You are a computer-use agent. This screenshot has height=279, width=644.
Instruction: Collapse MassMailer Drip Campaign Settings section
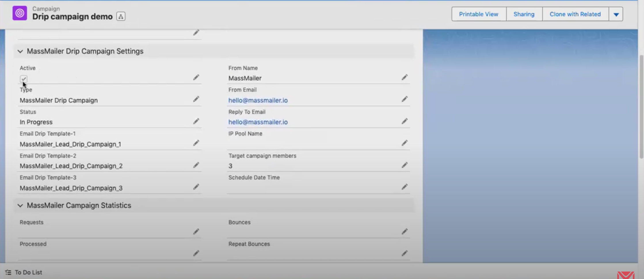click(x=20, y=52)
